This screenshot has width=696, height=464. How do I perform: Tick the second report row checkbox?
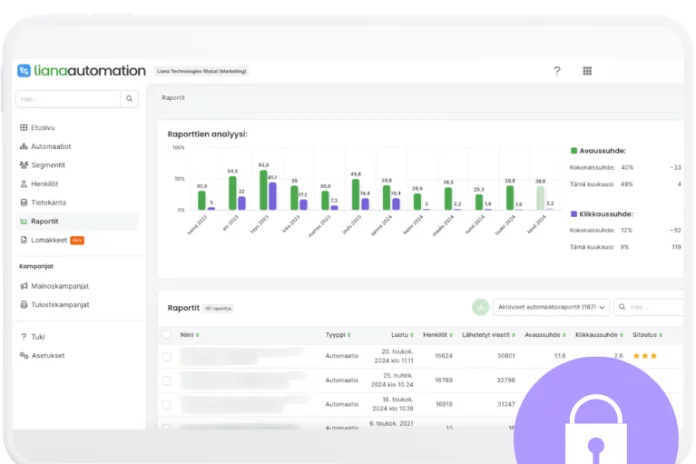pyautogui.click(x=166, y=381)
